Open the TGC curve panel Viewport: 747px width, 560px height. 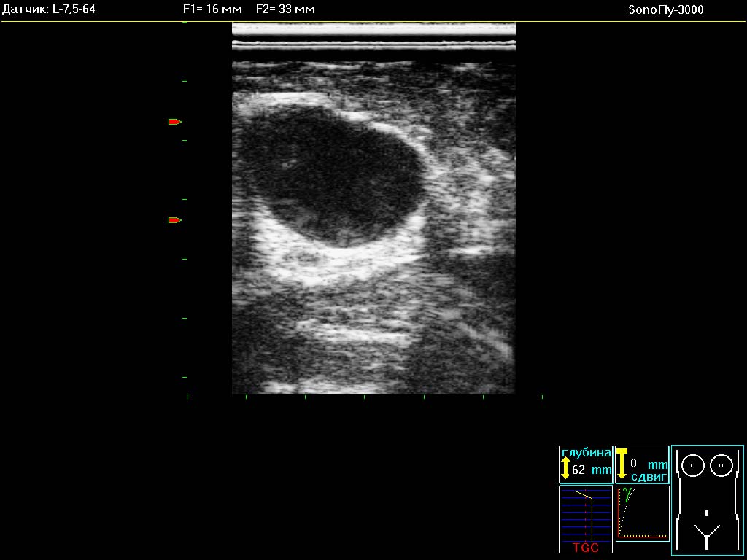click(586, 519)
